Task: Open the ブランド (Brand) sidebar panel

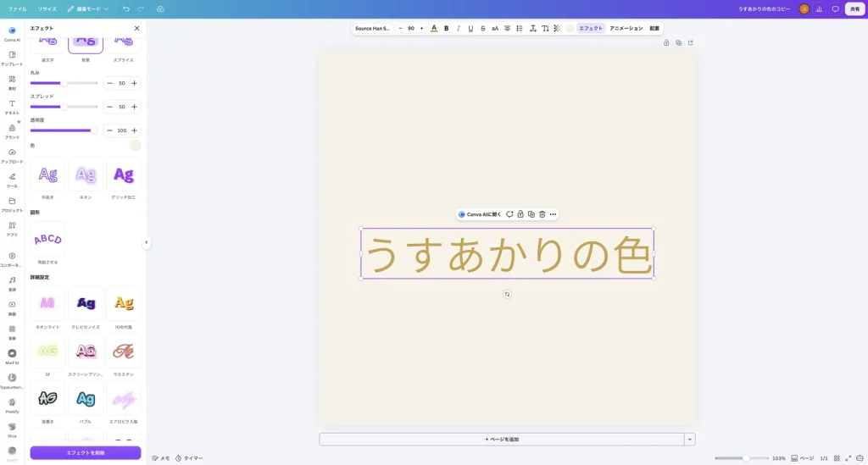Action: (x=12, y=131)
